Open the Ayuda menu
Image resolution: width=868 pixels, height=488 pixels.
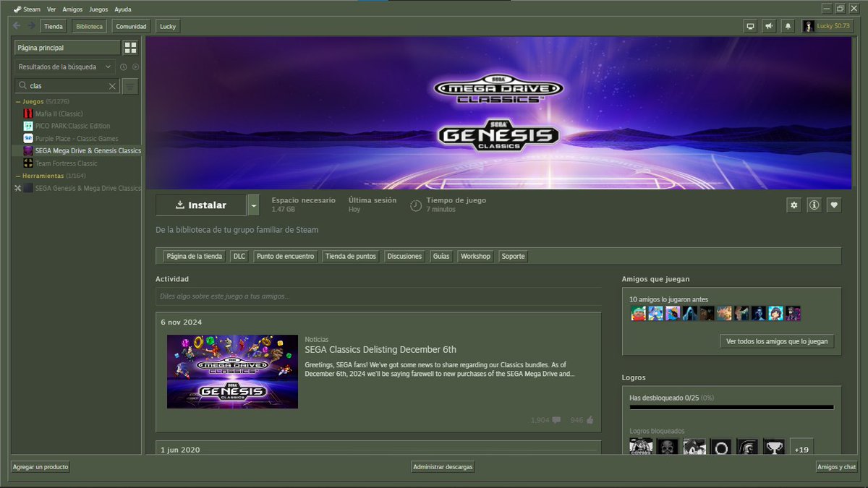click(x=123, y=9)
